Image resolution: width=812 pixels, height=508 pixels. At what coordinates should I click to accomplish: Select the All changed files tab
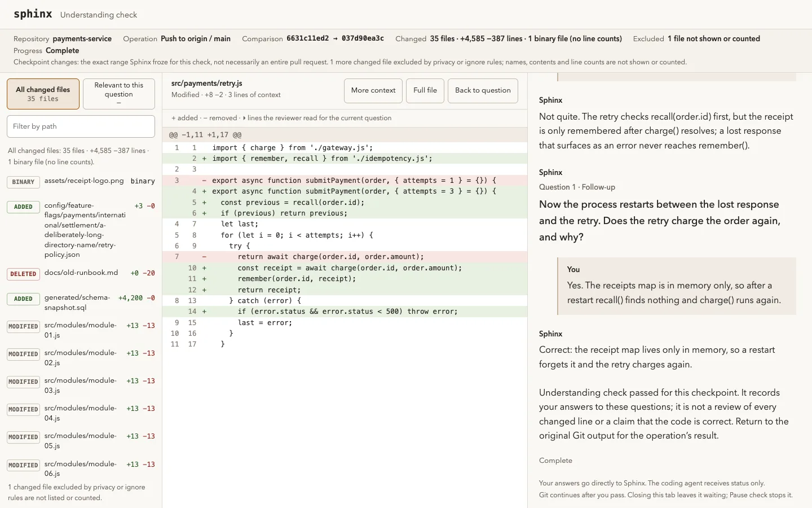[x=43, y=94]
